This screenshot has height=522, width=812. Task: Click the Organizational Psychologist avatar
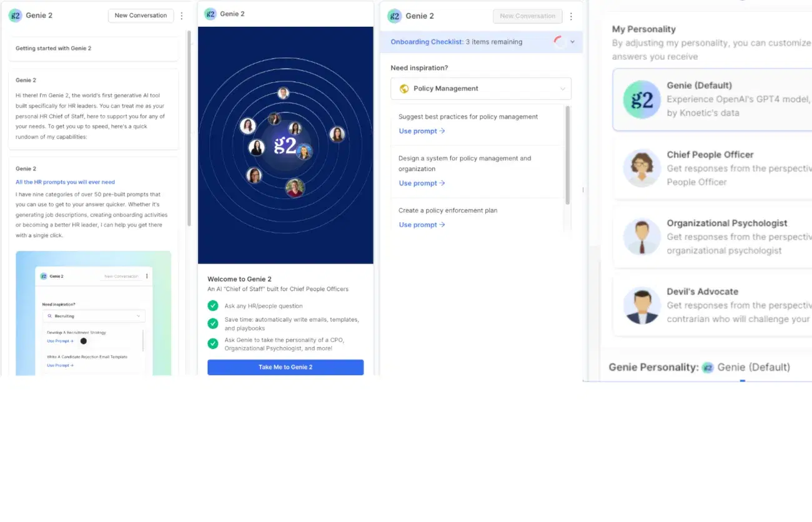click(642, 237)
